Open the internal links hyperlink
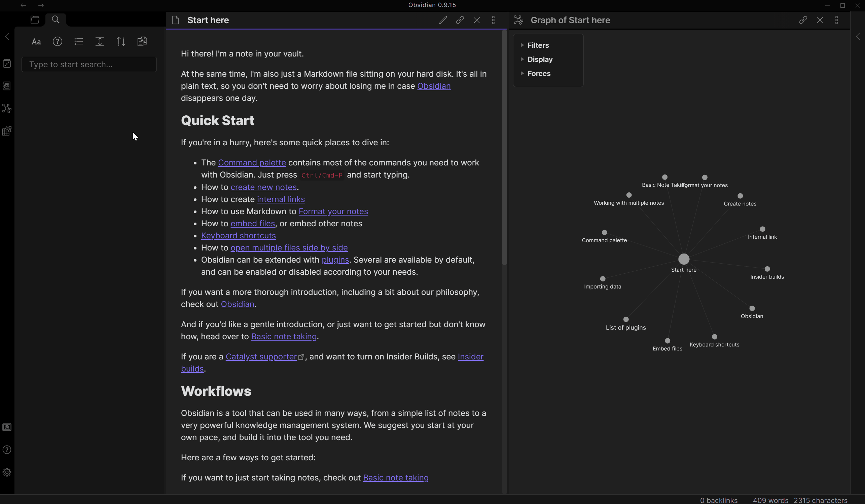This screenshot has width=865, height=504. tap(281, 199)
